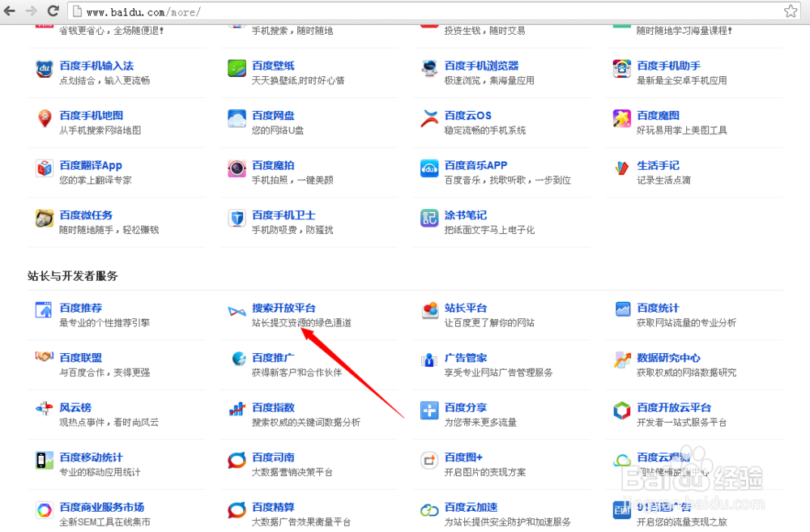The image size is (810, 532).
Task: Open the 百度移动统计 link
Action: [x=91, y=458]
